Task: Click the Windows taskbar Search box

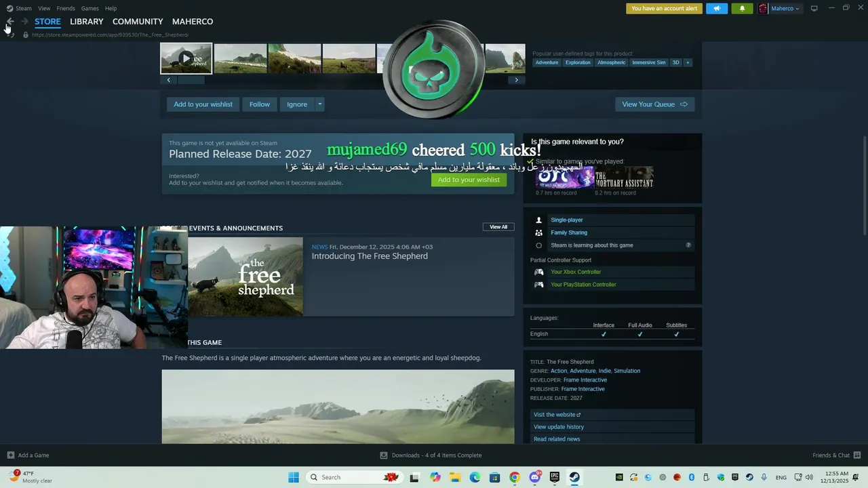Action: [355, 477]
